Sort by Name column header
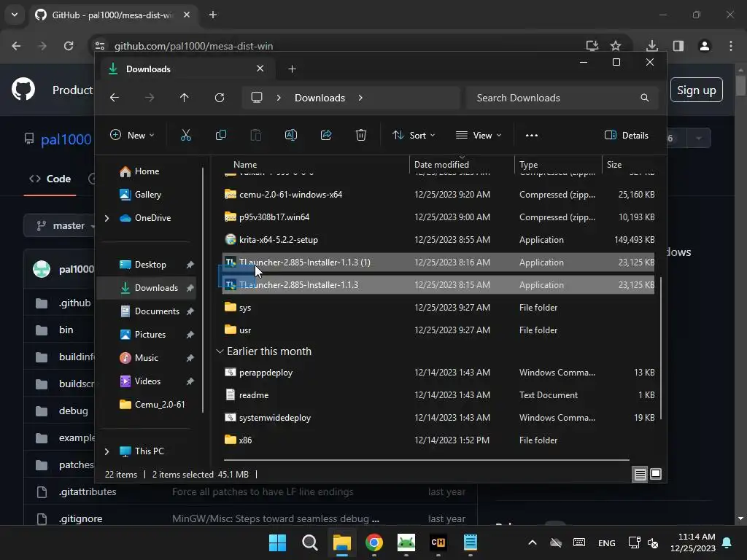This screenshot has width=747, height=560. [245, 165]
